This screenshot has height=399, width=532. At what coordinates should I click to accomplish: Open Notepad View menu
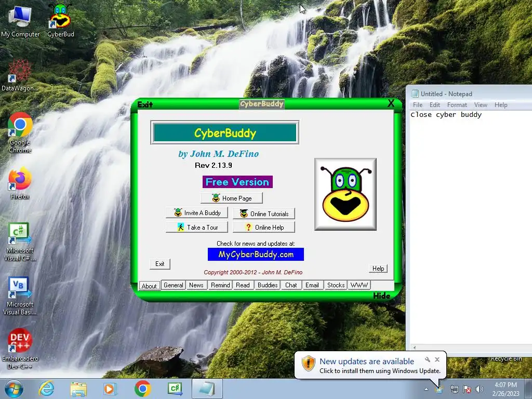(481, 105)
